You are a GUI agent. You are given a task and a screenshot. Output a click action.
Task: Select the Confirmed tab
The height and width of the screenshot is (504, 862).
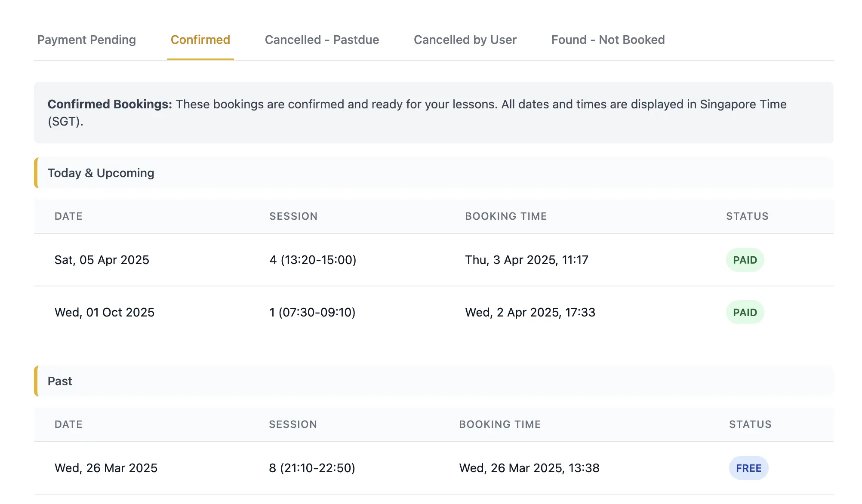(x=200, y=40)
